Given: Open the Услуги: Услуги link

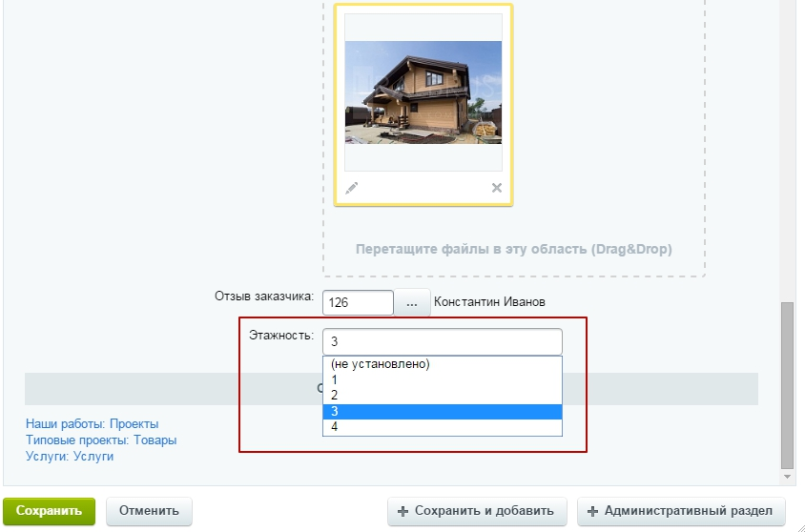Looking at the screenshot, I should click(x=70, y=456).
